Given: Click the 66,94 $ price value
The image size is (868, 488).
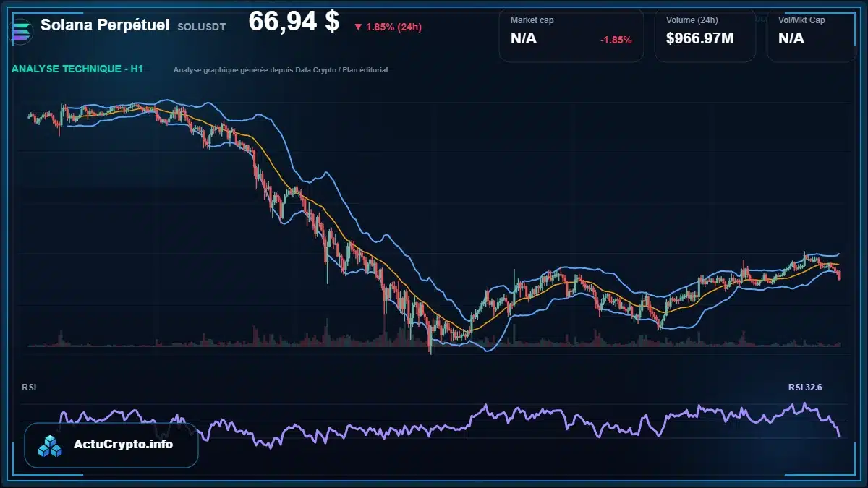Looking at the screenshot, I should coord(294,22).
